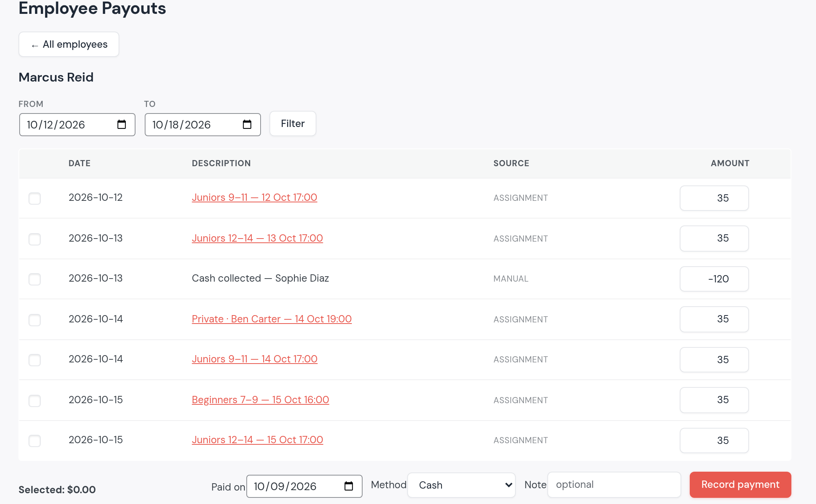Image resolution: width=816 pixels, height=504 pixels.
Task: Click the Marcus Reid employee name
Action: pyautogui.click(x=56, y=77)
